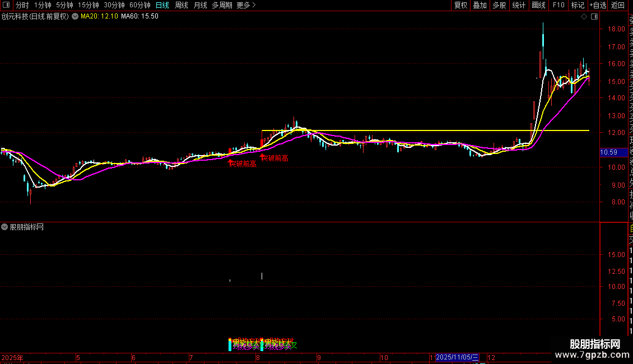This screenshot has height=364, width=633.
Task: Click the 返回 back button
Action: point(618,5)
